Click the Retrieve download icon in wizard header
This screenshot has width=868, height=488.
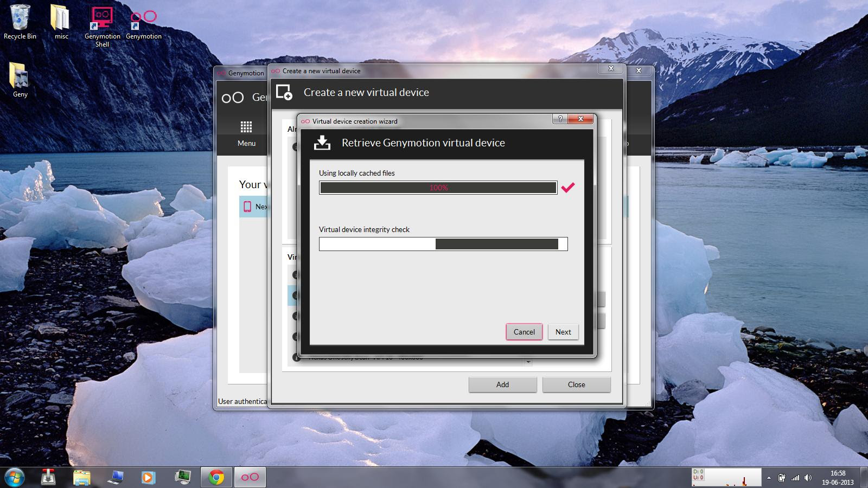coord(322,143)
